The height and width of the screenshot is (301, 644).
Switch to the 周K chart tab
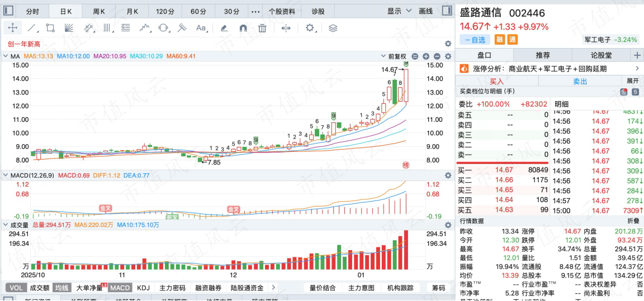pos(98,12)
